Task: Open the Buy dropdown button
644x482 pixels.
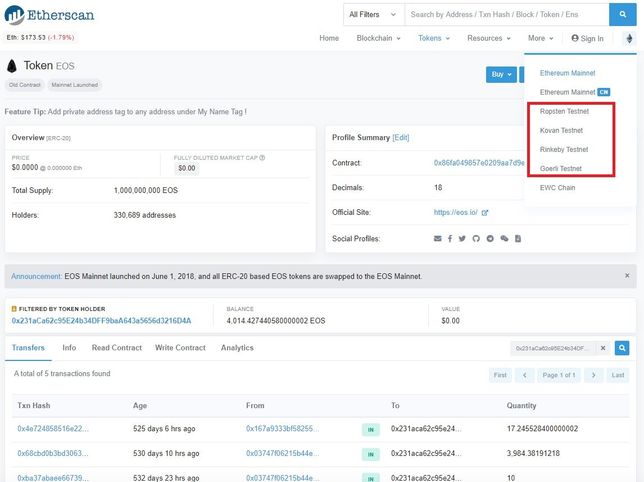Action: coord(502,74)
